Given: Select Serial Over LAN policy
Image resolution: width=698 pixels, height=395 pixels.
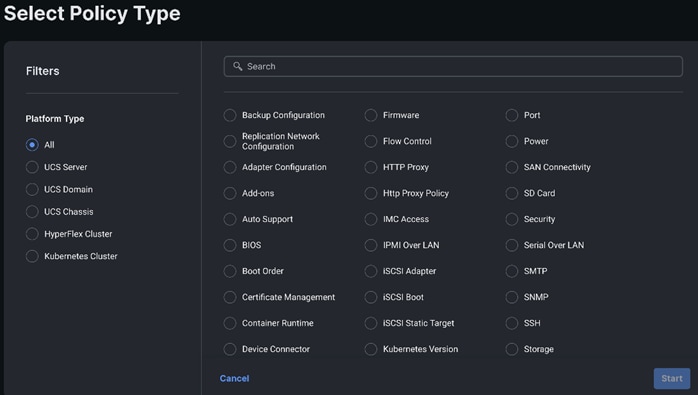Looking at the screenshot, I should tap(512, 245).
